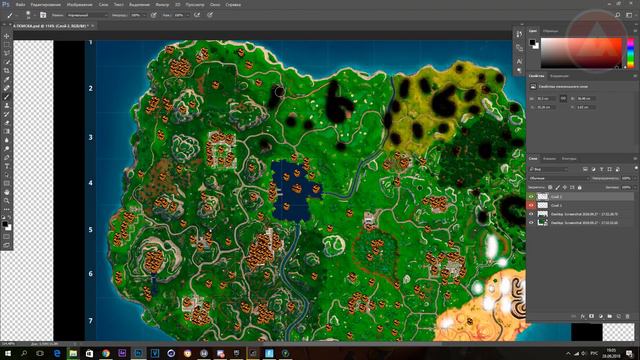Hide the Слой 2 layer
This screenshot has width=640, height=360.
pyautogui.click(x=531, y=197)
